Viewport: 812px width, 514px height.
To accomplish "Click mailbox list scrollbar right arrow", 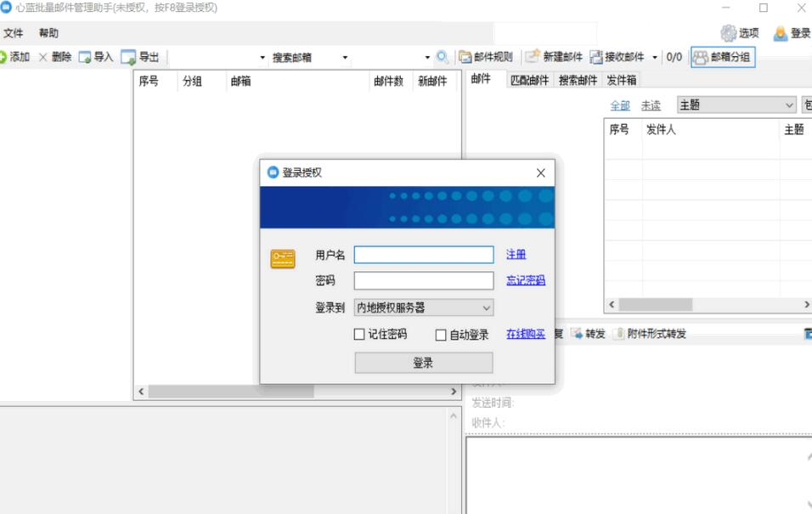I will click(x=454, y=392).
